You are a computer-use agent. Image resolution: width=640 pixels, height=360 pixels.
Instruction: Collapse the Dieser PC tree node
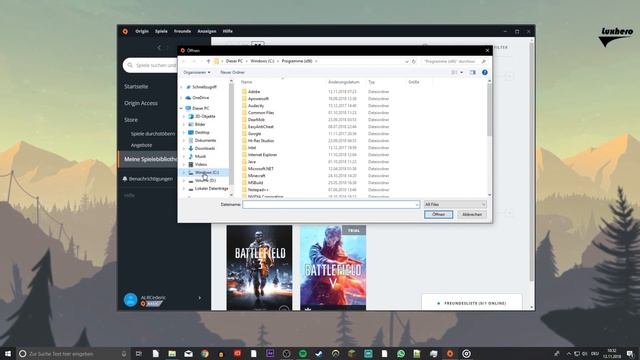182,108
